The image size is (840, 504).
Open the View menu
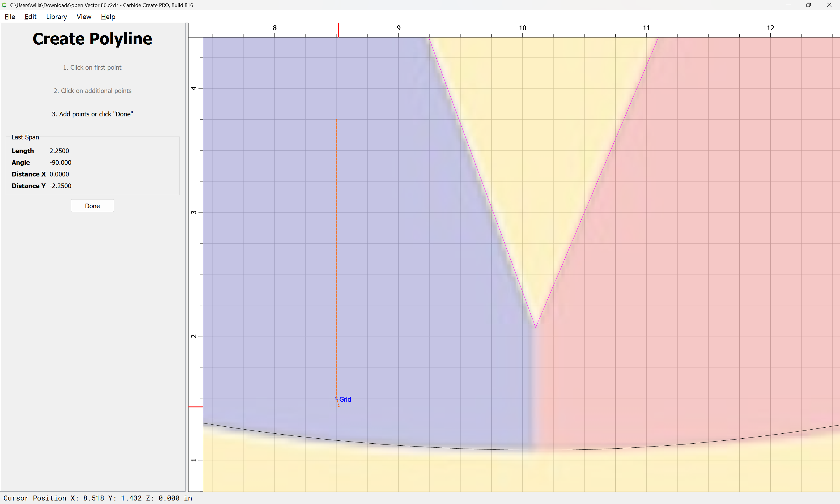(84, 17)
